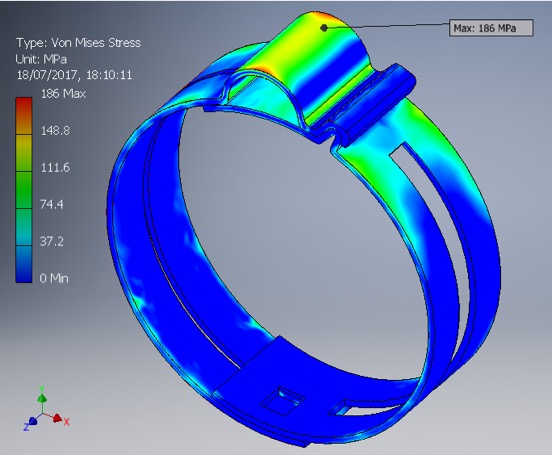Click the leader line to the Max callout

pyautogui.click(x=388, y=25)
